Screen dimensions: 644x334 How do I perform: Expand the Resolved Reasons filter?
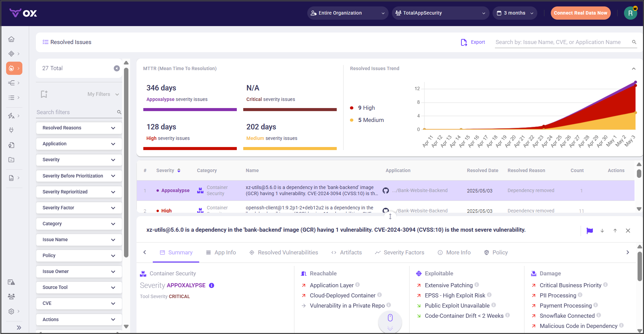tap(79, 128)
